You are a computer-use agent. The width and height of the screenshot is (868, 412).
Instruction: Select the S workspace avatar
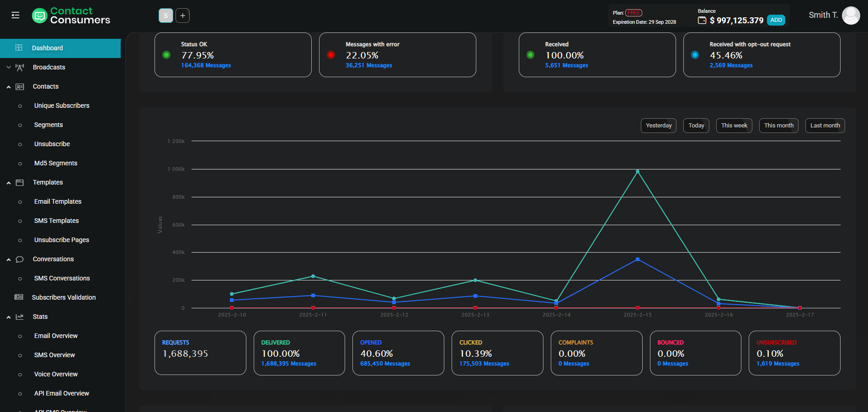point(166,16)
